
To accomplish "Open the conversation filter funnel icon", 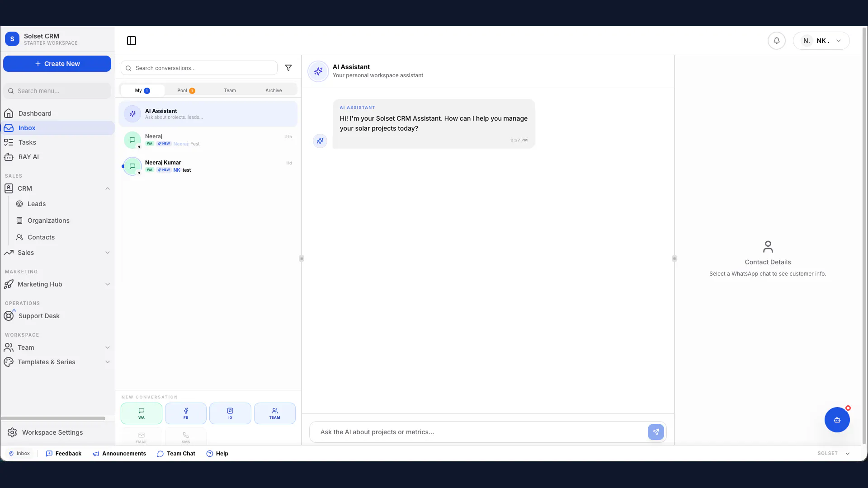I will [x=288, y=68].
